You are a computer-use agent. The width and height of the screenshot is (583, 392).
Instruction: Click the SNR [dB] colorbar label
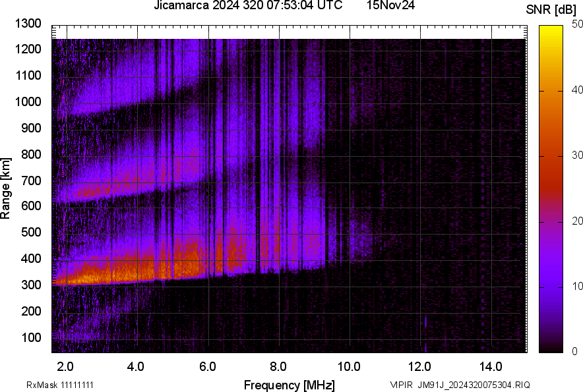click(x=551, y=8)
